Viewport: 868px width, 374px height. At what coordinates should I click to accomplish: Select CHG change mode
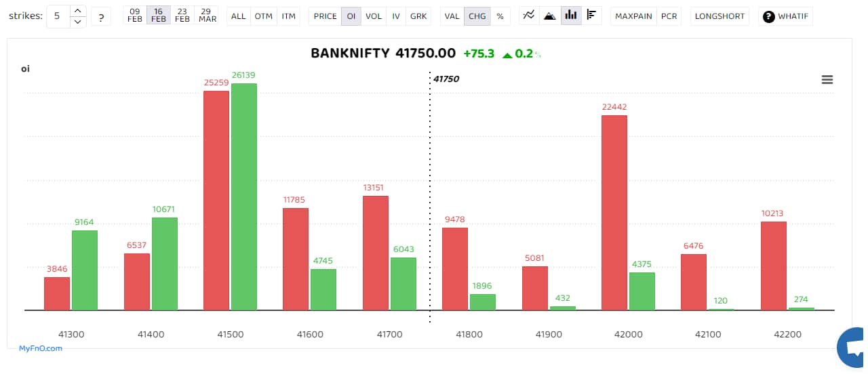477,16
